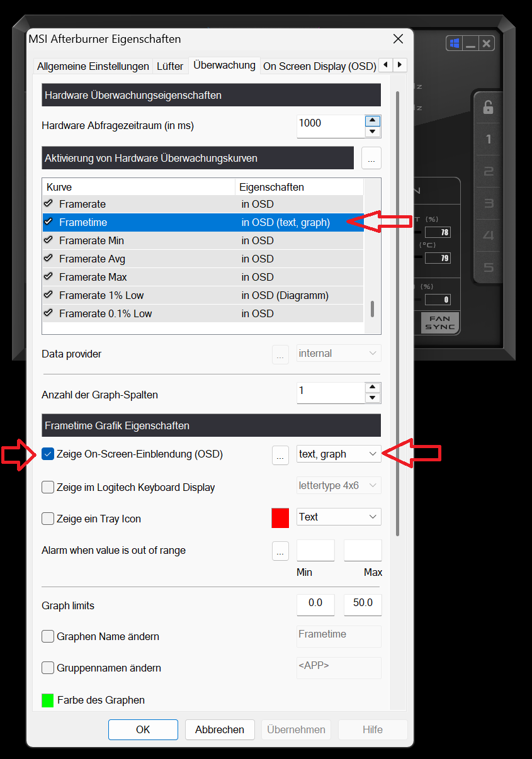532x759 pixels.
Task: Click the Afterburner value box showing 78
Action: [x=438, y=232]
